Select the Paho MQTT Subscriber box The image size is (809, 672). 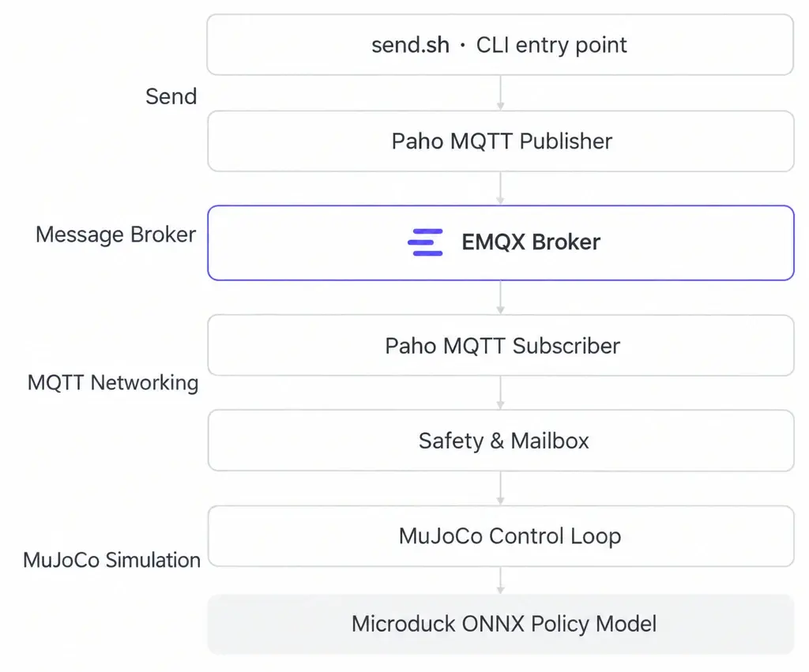[500, 346]
